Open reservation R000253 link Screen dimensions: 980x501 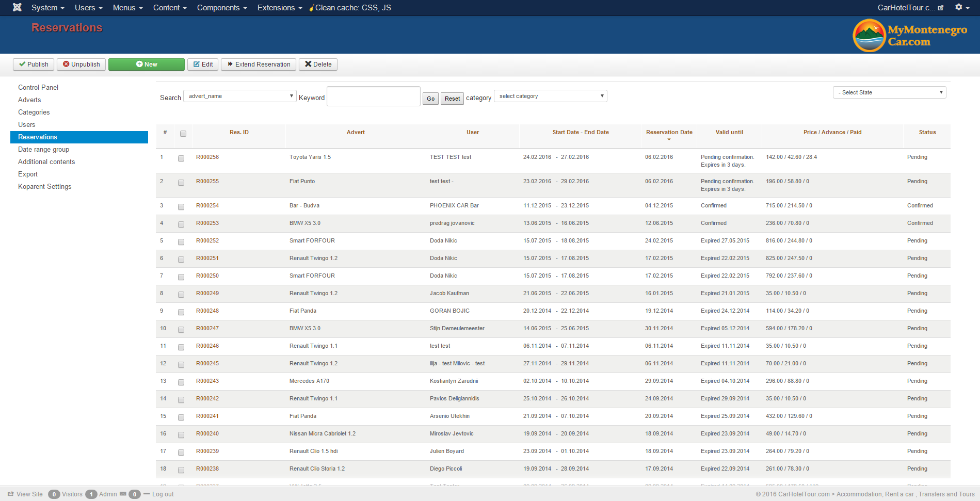tap(207, 223)
